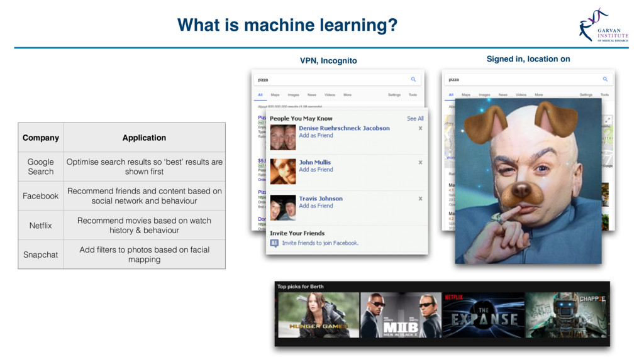Open Denise Ruehrschneck Jacobson's profile link
The image size is (644, 362).
click(344, 128)
